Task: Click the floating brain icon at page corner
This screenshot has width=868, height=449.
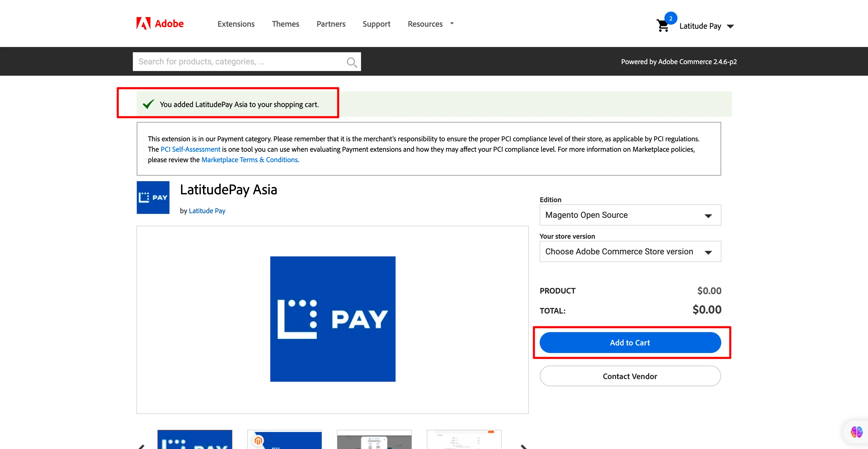Action: pos(856,432)
